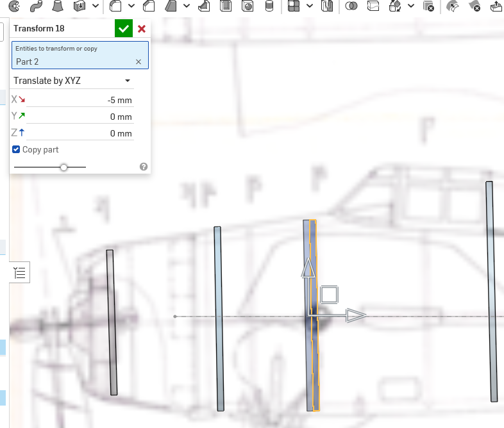The image size is (504, 428).
Task: Cancel Transform 18 with red X
Action: pyautogui.click(x=142, y=29)
